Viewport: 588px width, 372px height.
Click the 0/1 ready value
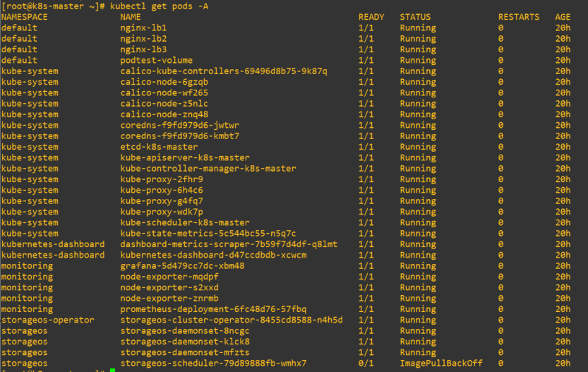(366, 363)
